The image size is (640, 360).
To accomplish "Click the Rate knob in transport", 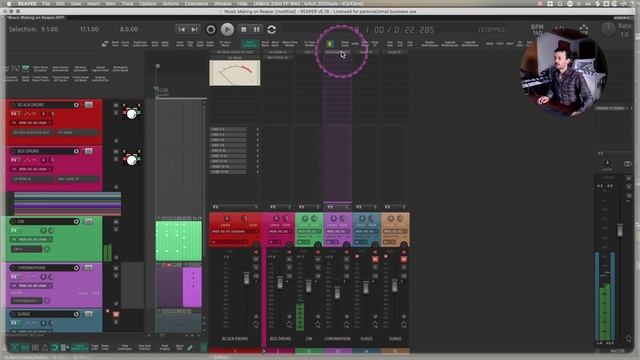I will pos(608,29).
